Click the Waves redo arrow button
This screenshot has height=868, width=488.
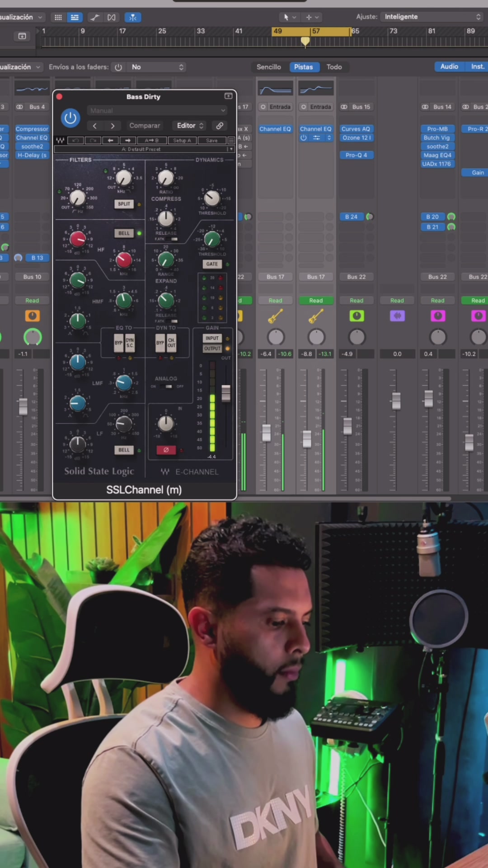pos(93,141)
